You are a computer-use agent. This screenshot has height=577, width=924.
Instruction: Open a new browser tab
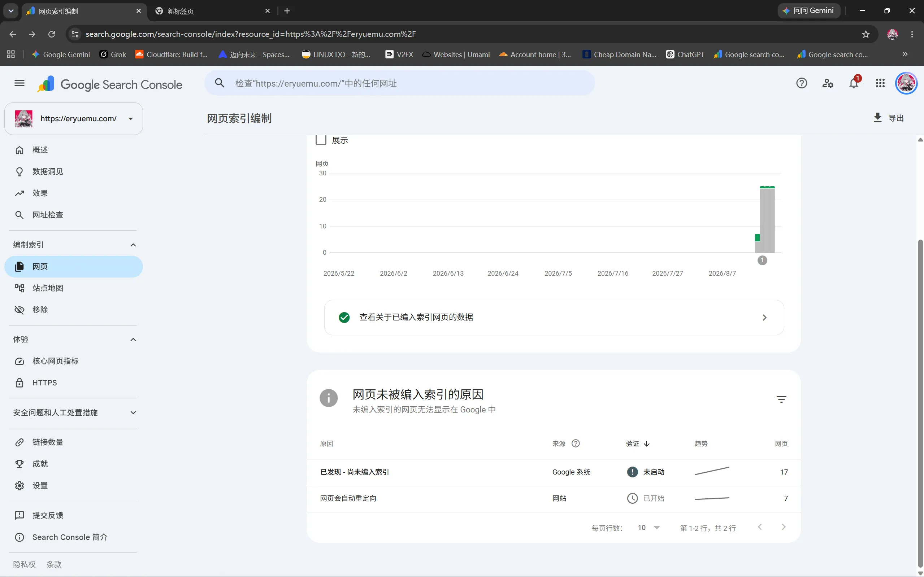287,11
